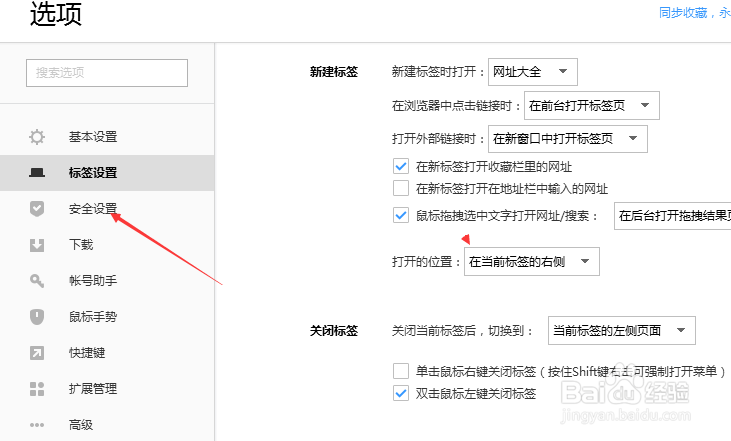
Task: Click the 标签设置 tab icon
Action: click(37, 173)
